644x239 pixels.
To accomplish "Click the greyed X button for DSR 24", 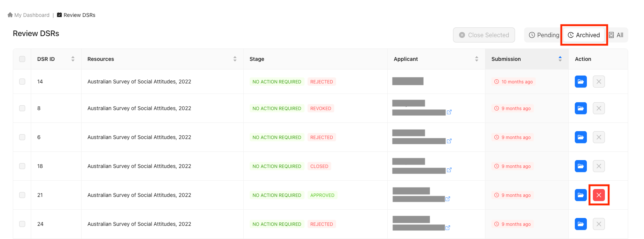I will [x=599, y=224].
